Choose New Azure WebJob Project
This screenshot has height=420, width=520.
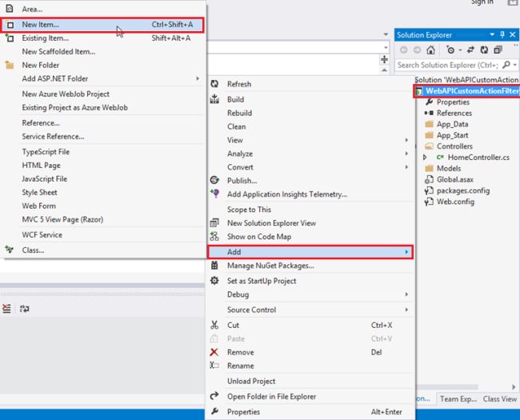tap(102, 94)
